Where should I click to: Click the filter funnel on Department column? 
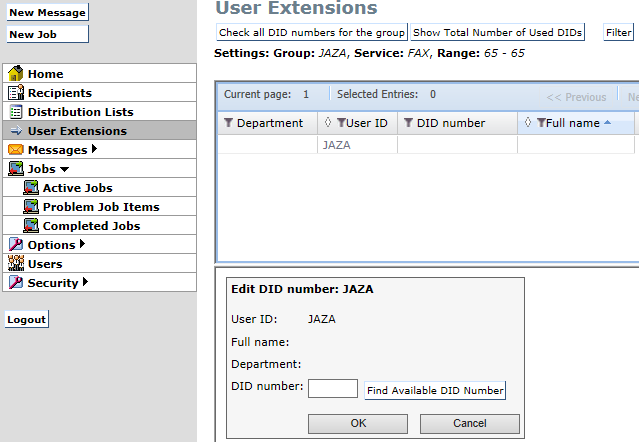(x=229, y=124)
